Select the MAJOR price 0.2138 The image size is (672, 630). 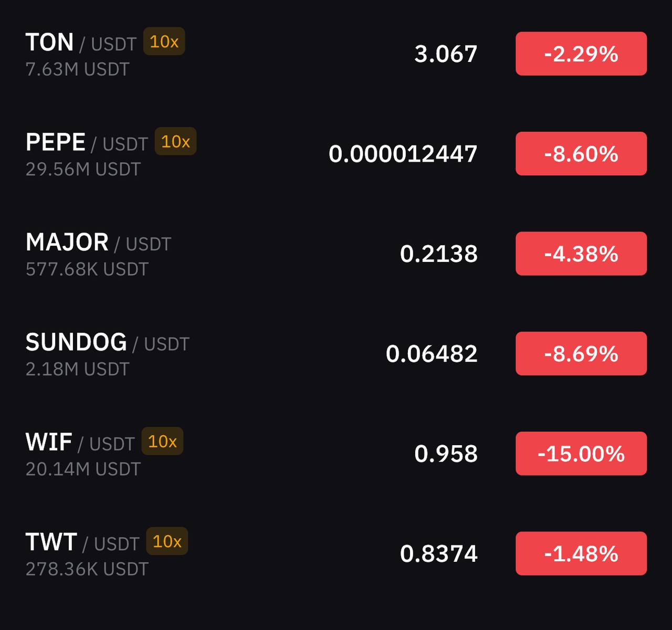coord(439,254)
